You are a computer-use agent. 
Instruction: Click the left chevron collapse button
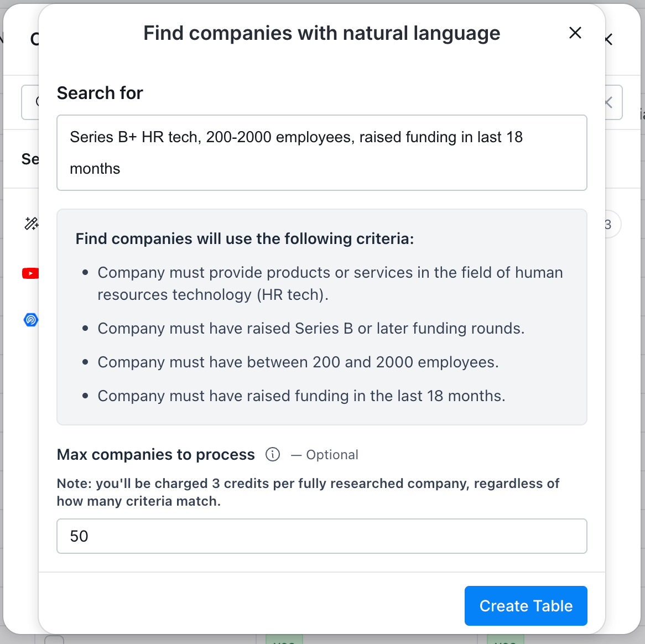tap(609, 102)
